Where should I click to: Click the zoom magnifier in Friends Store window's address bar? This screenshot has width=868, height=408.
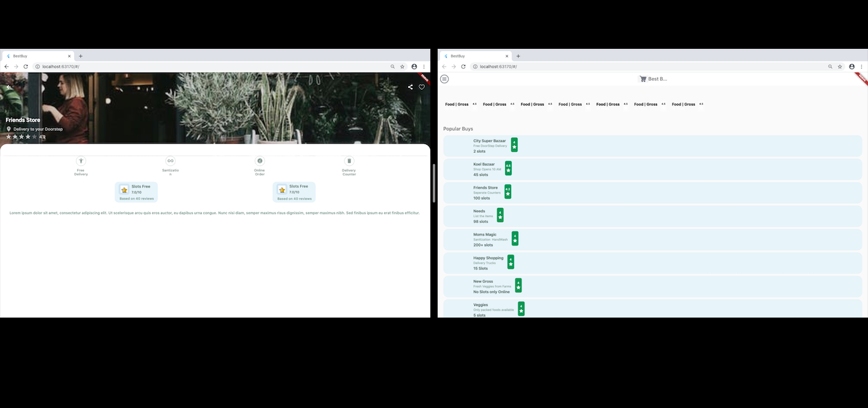392,66
